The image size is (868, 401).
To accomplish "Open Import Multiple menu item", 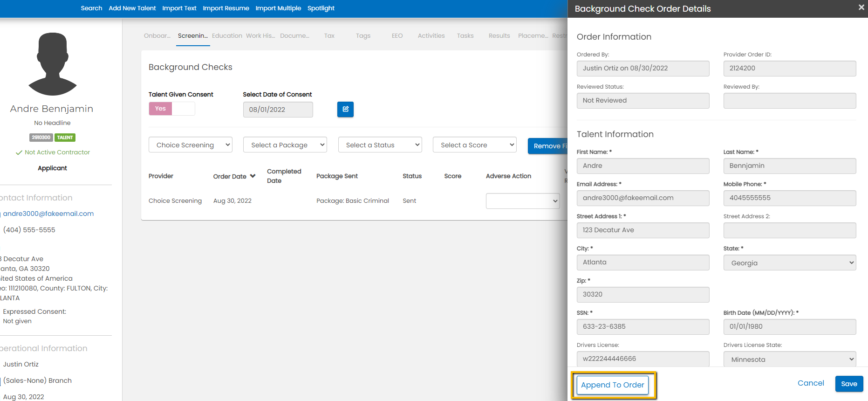I will pyautogui.click(x=278, y=8).
